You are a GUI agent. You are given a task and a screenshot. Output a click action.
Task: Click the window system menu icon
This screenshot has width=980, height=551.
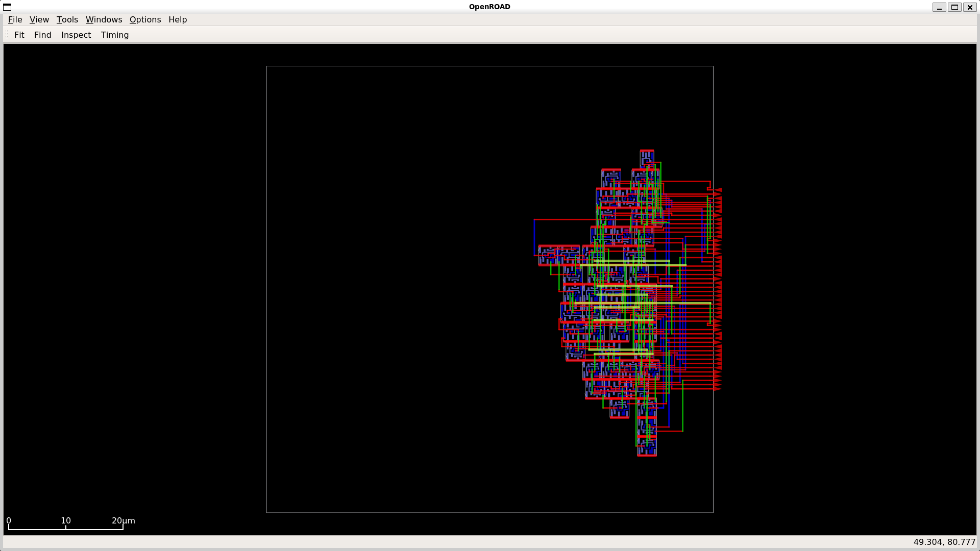(x=7, y=7)
